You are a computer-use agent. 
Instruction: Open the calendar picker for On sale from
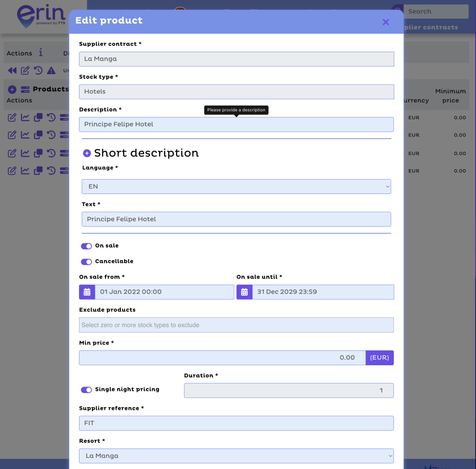[x=86, y=292]
